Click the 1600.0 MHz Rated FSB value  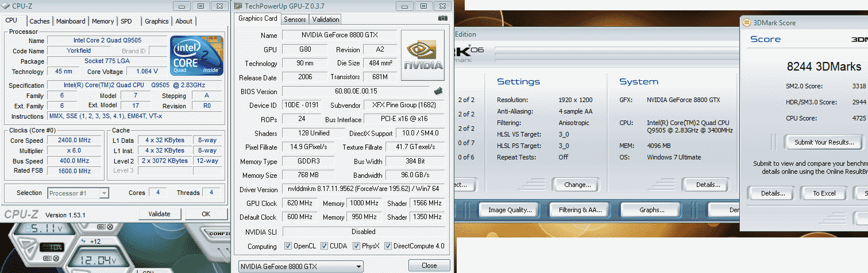[x=74, y=171]
